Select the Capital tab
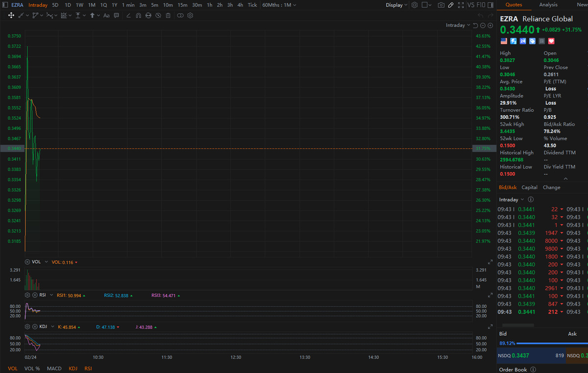This screenshot has height=373, width=588. [x=530, y=187]
